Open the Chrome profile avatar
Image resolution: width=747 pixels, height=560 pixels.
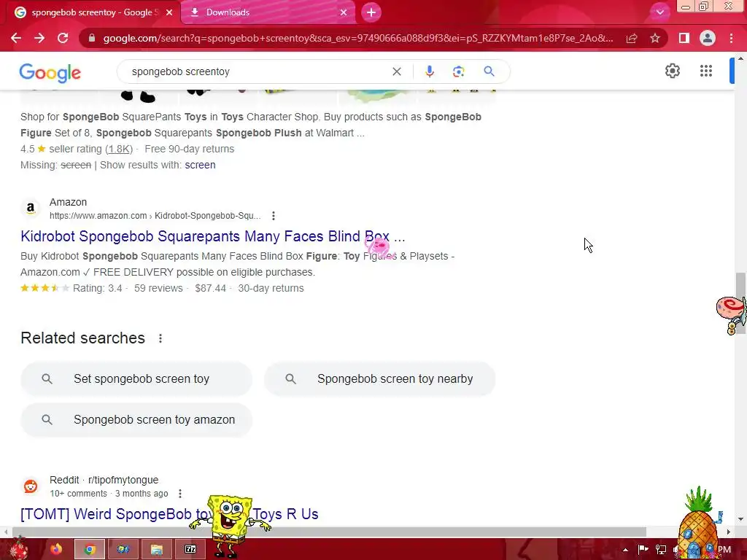click(708, 38)
